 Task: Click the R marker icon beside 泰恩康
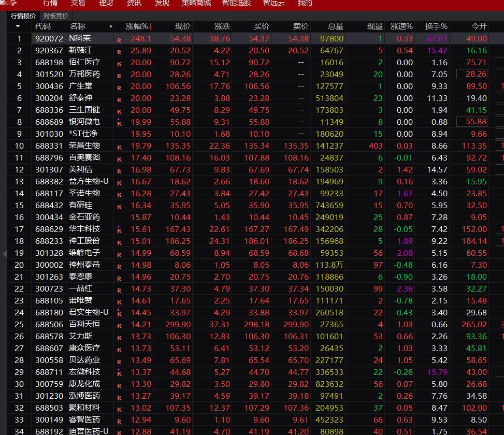[x=119, y=278]
